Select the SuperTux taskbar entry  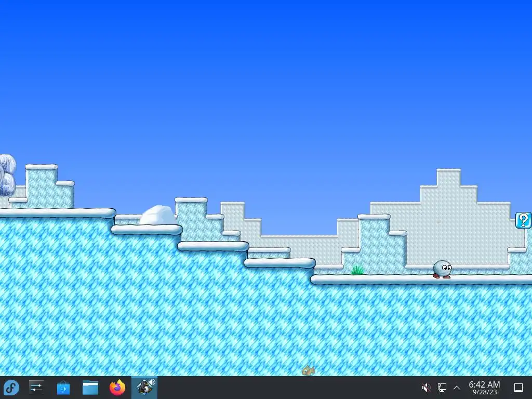click(144, 388)
